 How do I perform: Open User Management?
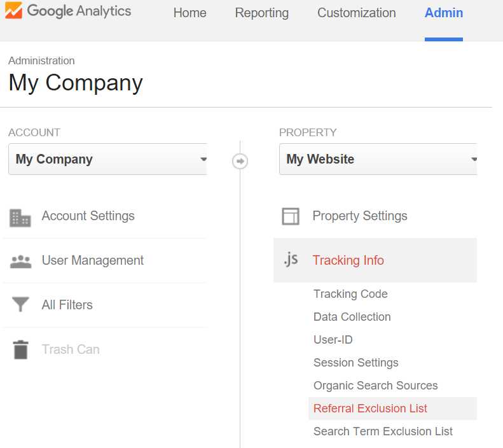(x=93, y=260)
